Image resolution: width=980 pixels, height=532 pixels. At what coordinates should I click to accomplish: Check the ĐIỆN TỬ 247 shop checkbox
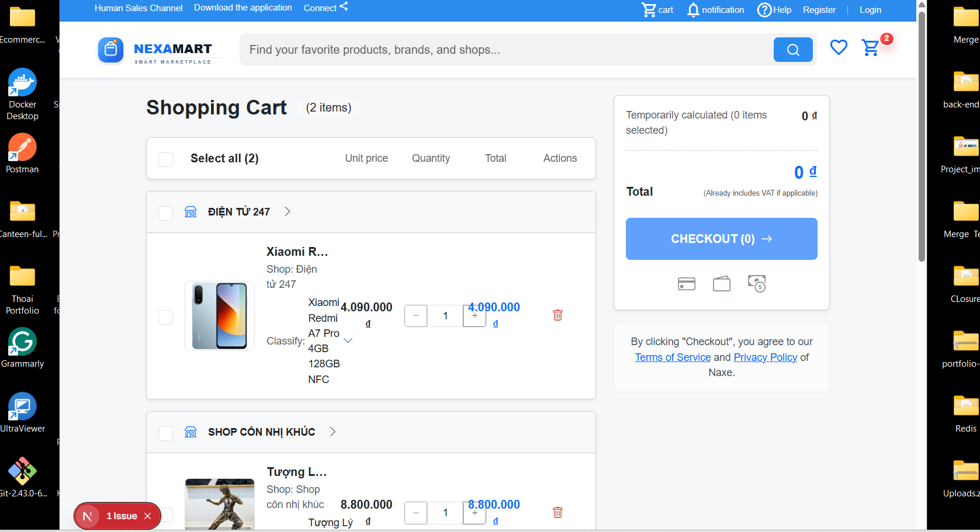pos(166,213)
